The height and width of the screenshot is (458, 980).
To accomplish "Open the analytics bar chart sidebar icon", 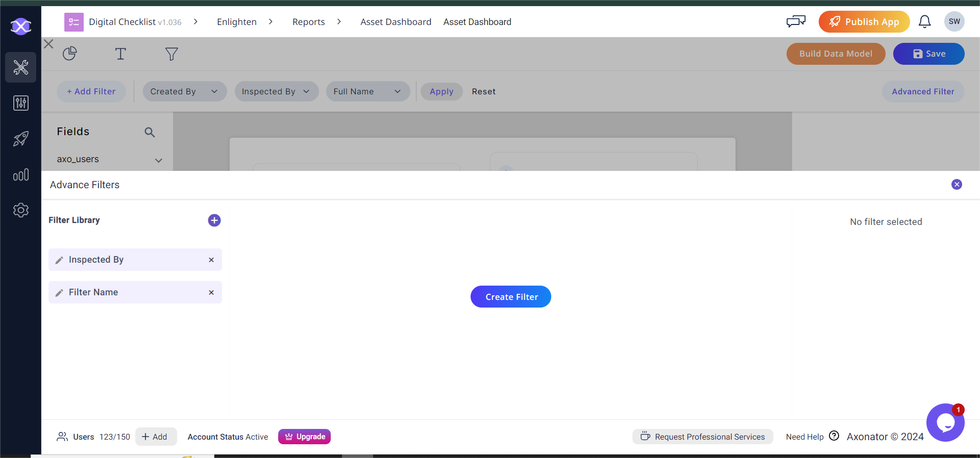I will click(x=21, y=175).
